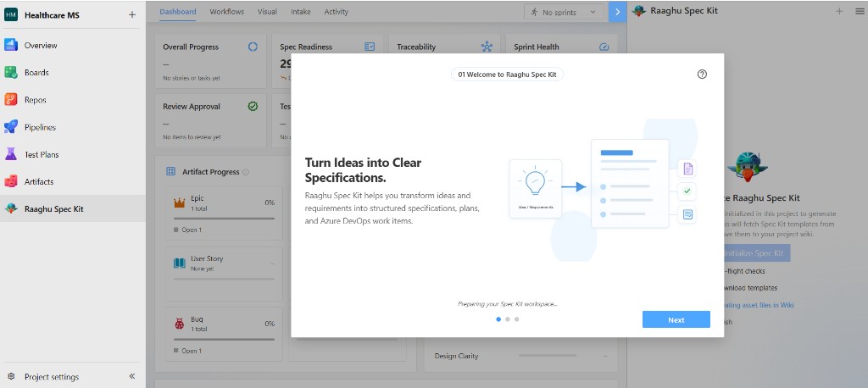Click the 'Turn Ideas into Clear Specifications.' heading
This screenshot has width=868, height=388.
click(363, 170)
